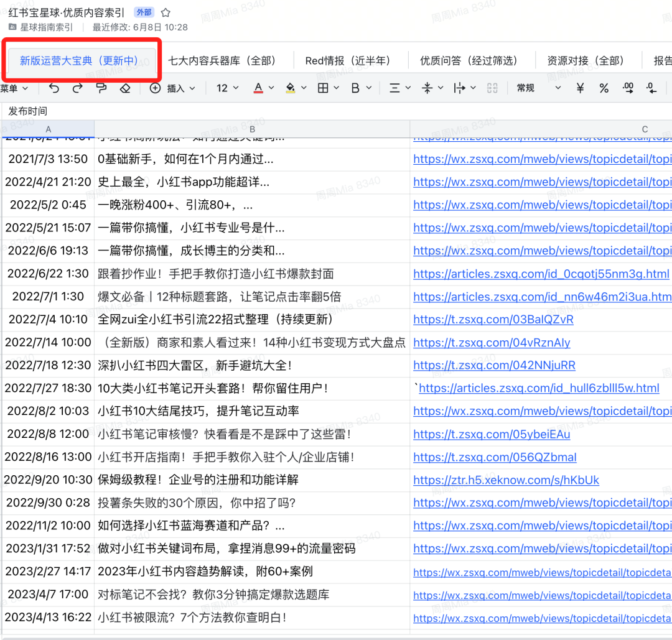This screenshot has height=640, width=672.
Task: Select cell 保姆级教程！企业号的注册和功能详解
Action: point(252,480)
